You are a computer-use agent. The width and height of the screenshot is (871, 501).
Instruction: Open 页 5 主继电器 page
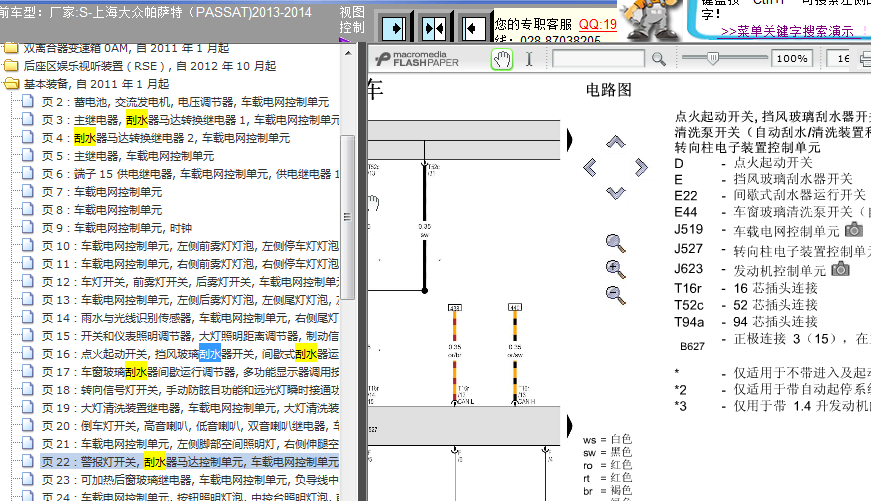point(128,156)
